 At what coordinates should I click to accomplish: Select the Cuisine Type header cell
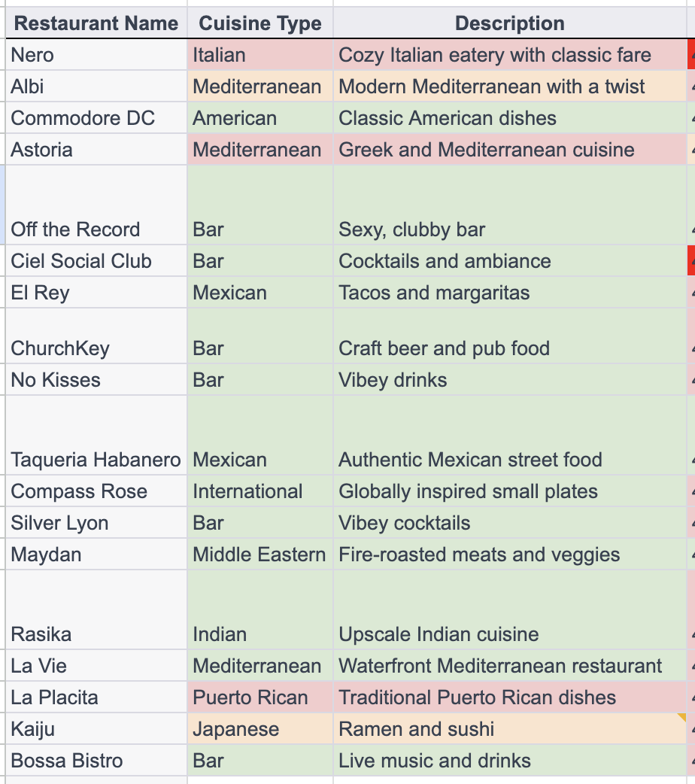click(x=259, y=23)
